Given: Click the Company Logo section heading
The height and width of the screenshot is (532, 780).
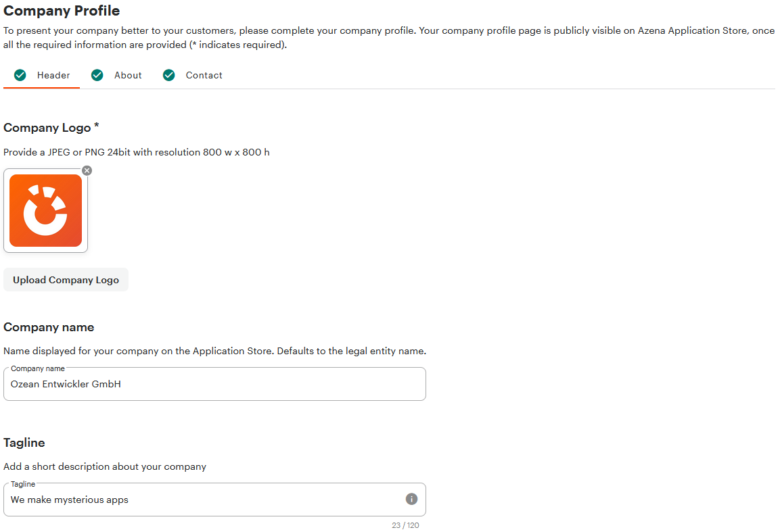Looking at the screenshot, I should (x=51, y=128).
